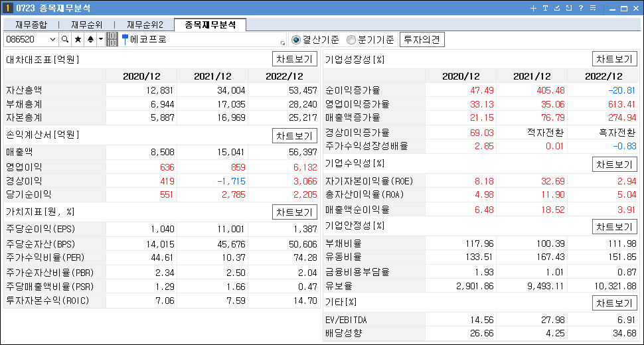Click 유동비율 value 167.43
The width and height of the screenshot is (644, 345).
[550, 257]
